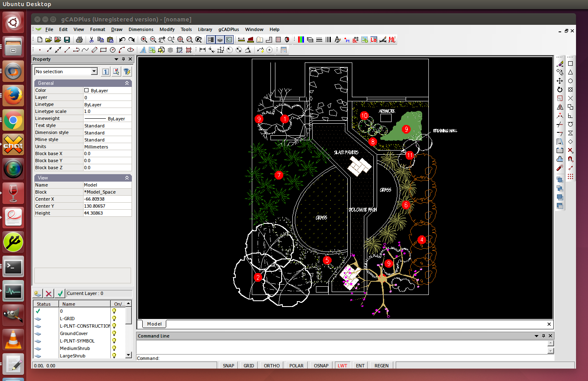Pick the Circle drawing tool

[112, 50]
